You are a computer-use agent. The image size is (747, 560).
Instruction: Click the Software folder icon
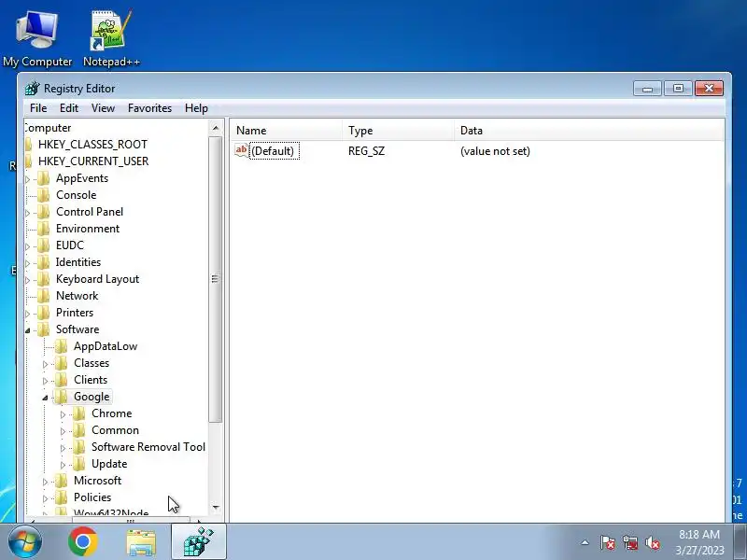tap(43, 329)
